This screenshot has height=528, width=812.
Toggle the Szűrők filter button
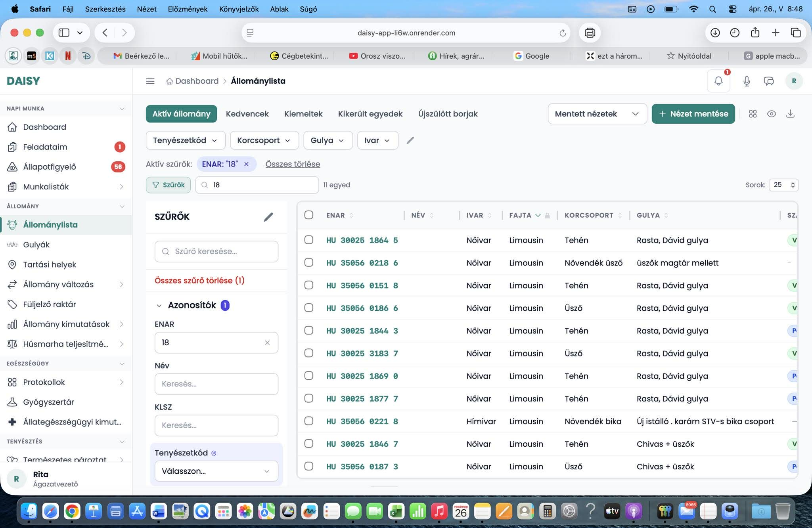point(168,185)
